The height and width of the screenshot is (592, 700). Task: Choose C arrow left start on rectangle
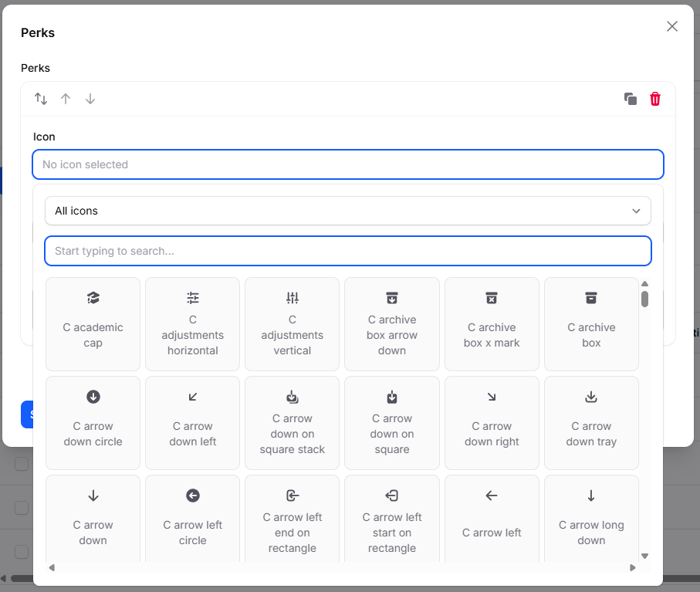tap(391, 522)
